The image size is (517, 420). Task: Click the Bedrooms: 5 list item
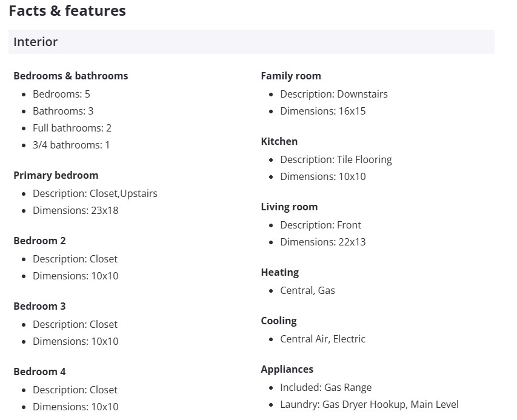(61, 94)
